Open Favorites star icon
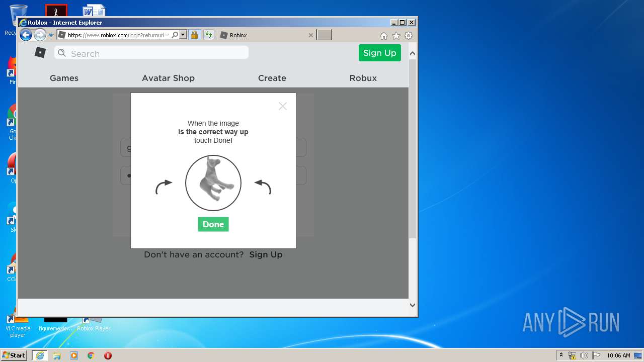Screen dimensions: 644x362 tap(396, 36)
